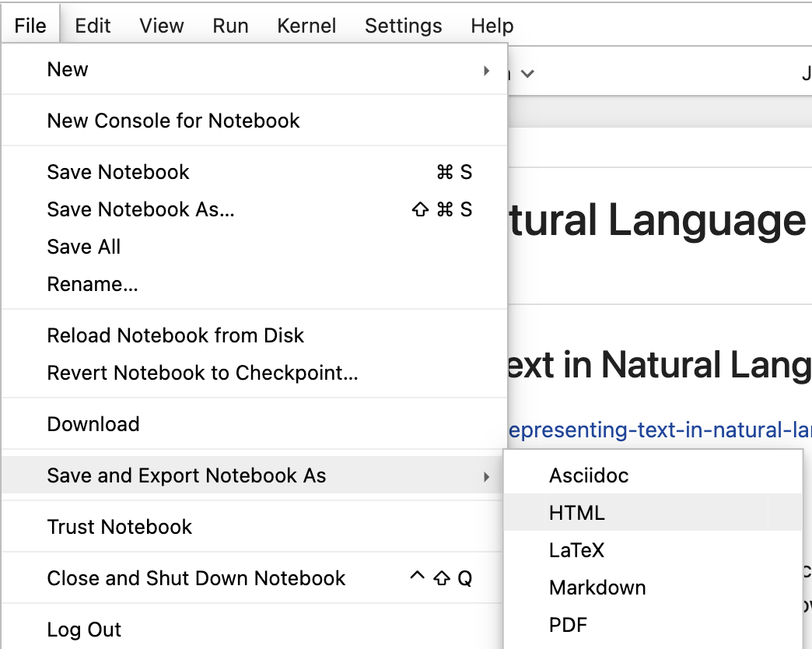
Task: Select Revert Notebook to Checkpoint…
Action: 202,373
